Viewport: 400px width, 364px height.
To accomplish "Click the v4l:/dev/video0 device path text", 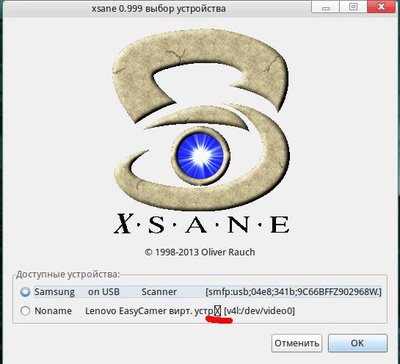I will pyautogui.click(x=259, y=311).
